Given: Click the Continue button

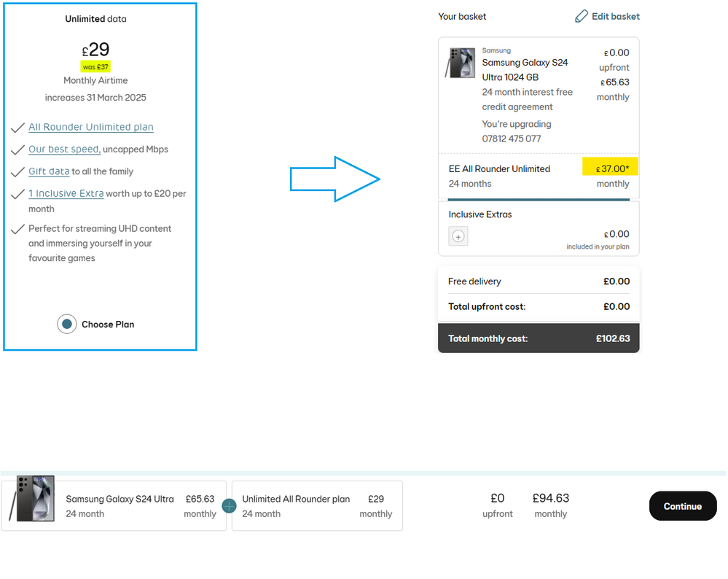Looking at the screenshot, I should pos(683,506).
